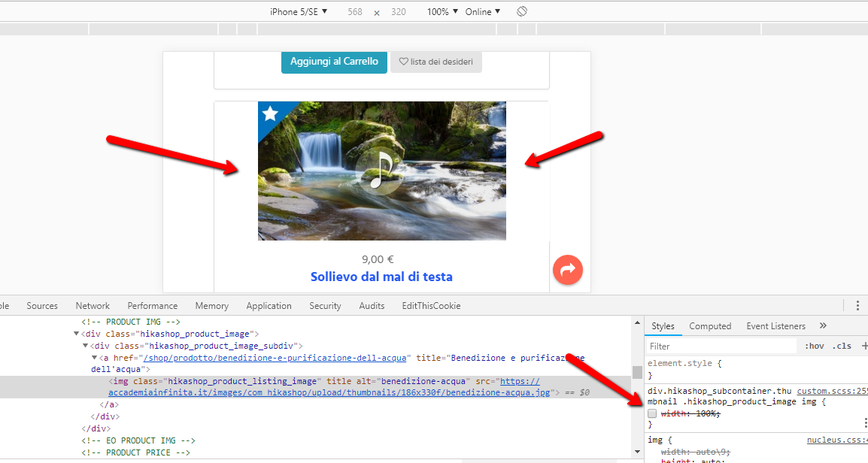Open the iPhone 5/SE device dropdown
868x463 pixels.
point(299,12)
